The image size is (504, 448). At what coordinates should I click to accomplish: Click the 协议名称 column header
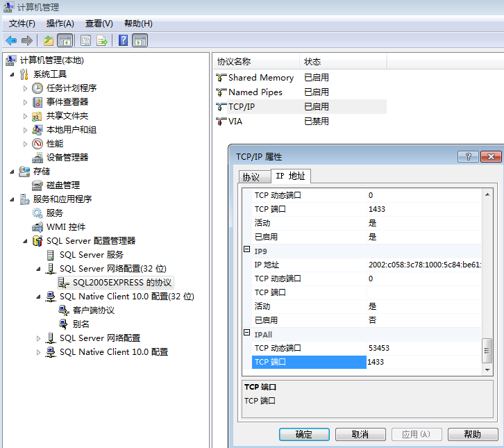(x=256, y=61)
